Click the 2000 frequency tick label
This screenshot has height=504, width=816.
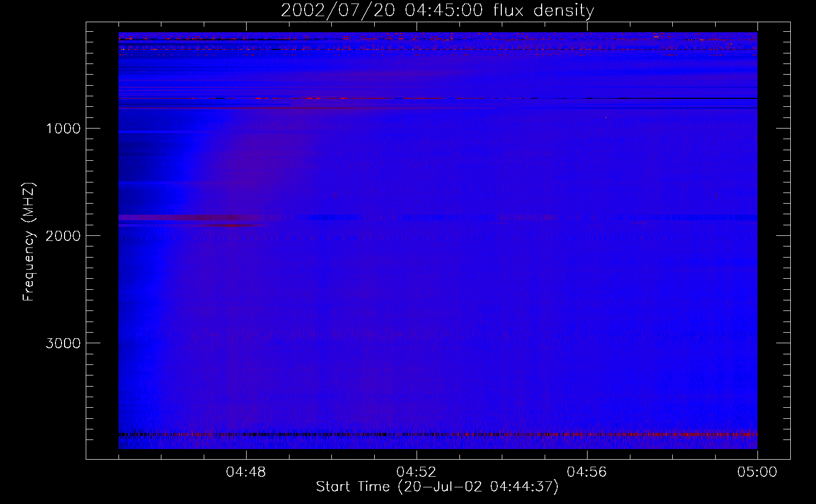coord(63,236)
